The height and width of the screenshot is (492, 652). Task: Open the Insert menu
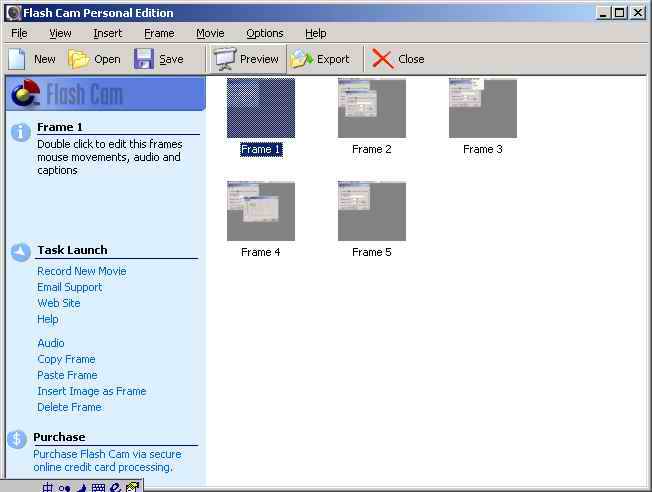(x=107, y=33)
